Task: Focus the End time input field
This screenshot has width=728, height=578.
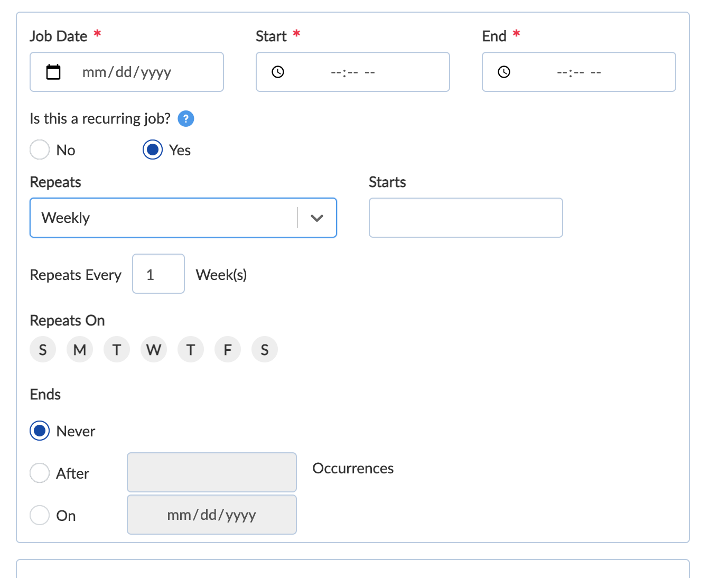Action: pyautogui.click(x=579, y=72)
